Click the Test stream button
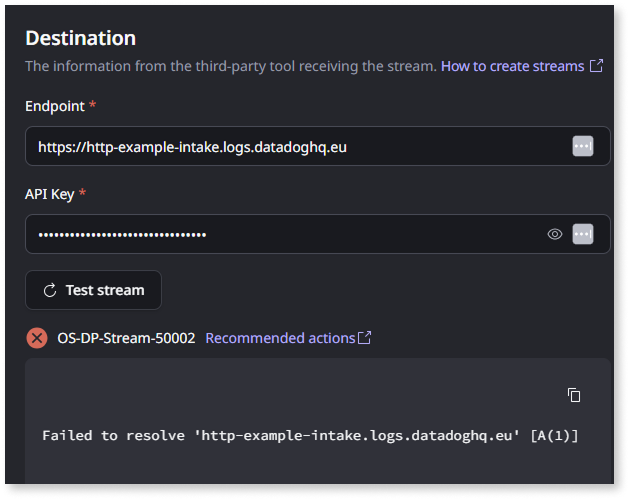 tap(93, 290)
